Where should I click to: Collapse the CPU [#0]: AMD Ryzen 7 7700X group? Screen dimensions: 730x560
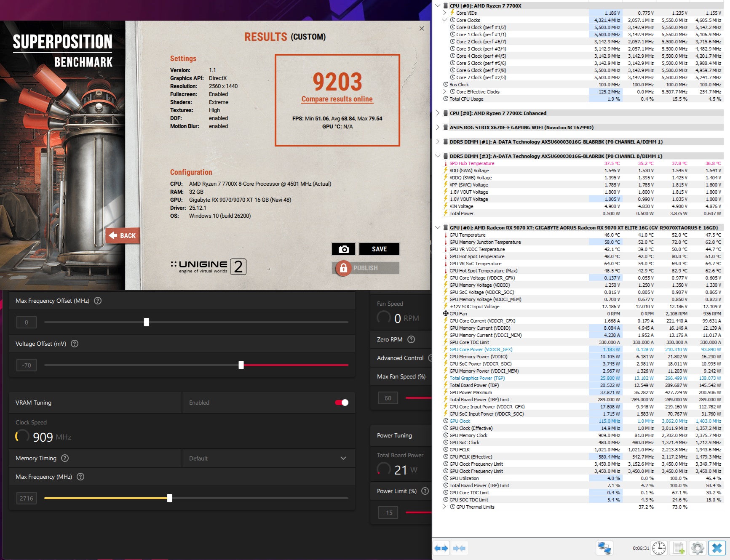(438, 6)
